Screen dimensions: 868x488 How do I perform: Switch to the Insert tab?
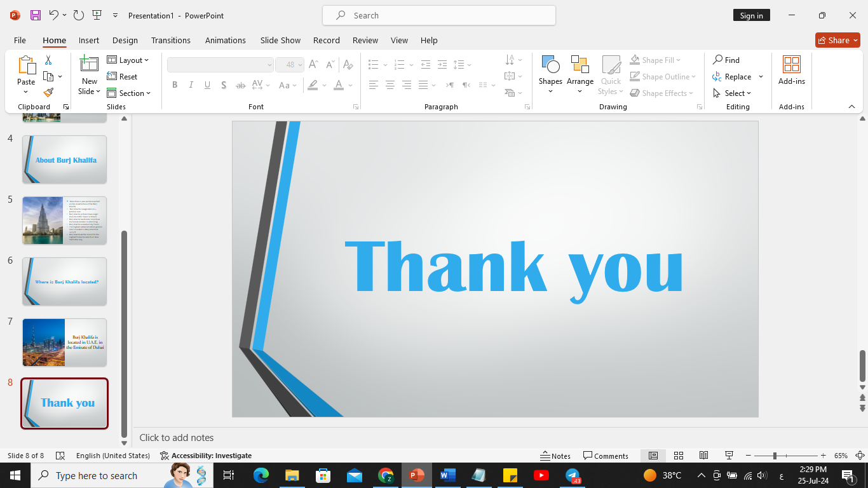coord(89,40)
